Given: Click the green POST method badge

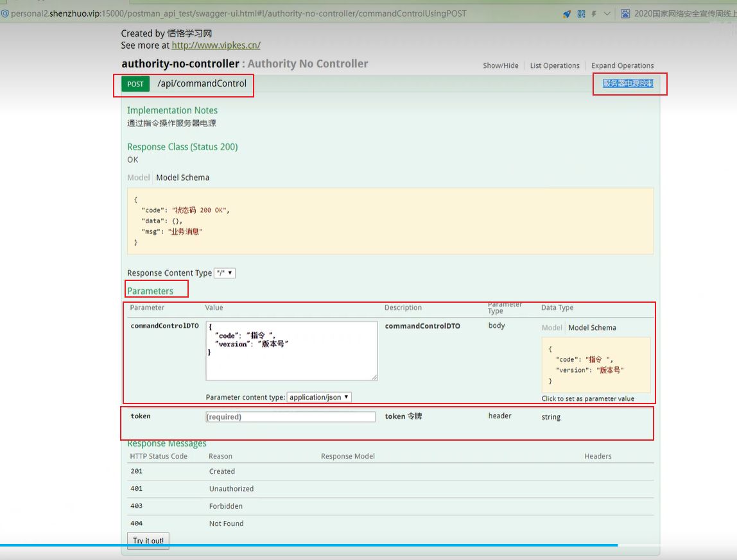Looking at the screenshot, I should point(135,84).
